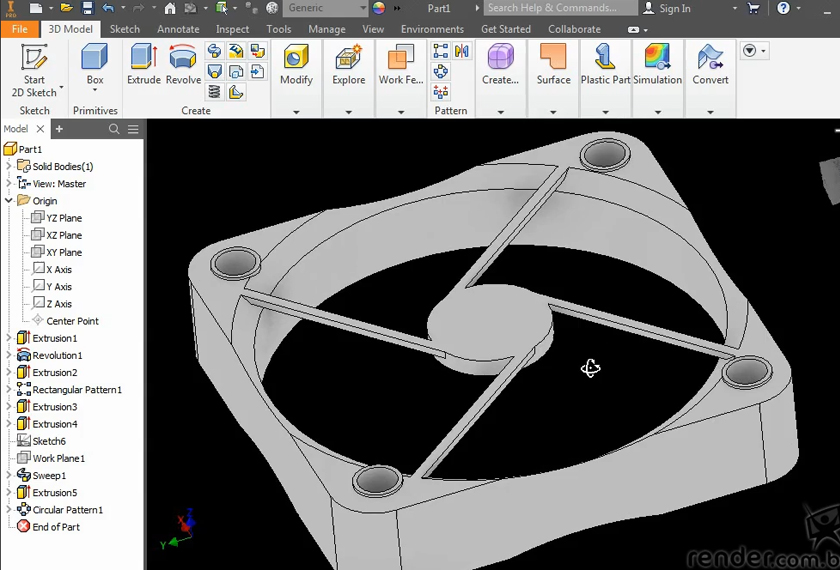Expand the Modify panel dropdown arrow
This screenshot has height=570, width=840.
(x=296, y=111)
